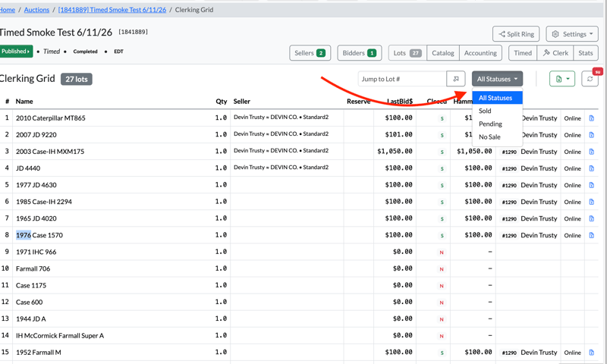
Task: Select All Statuses in the dropdown menu
Action: 497,98
